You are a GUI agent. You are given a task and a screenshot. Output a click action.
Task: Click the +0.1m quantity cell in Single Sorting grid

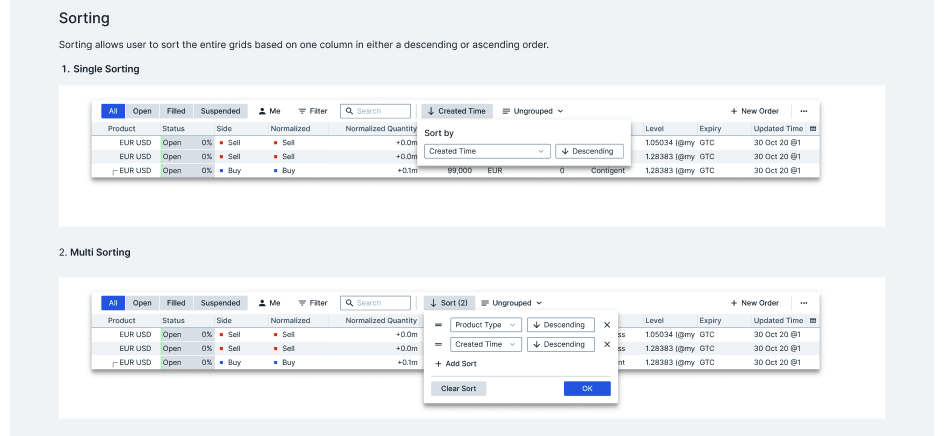pyautogui.click(x=407, y=171)
